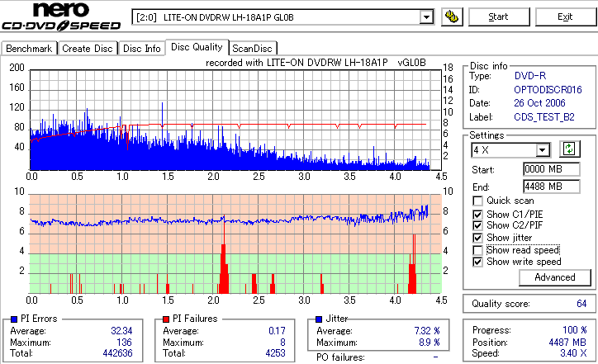Click the Start position 0000 MB field
The height and width of the screenshot is (364, 598).
point(551,169)
